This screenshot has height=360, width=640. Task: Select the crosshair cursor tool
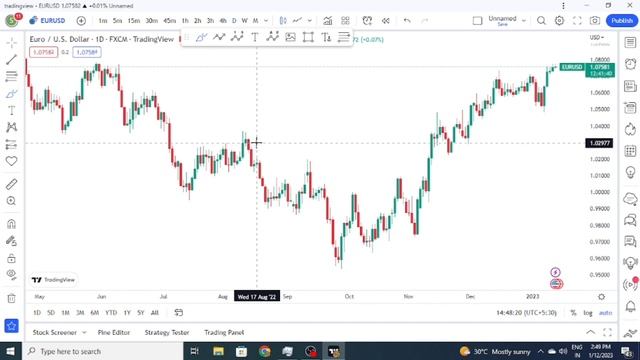pyautogui.click(x=11, y=43)
